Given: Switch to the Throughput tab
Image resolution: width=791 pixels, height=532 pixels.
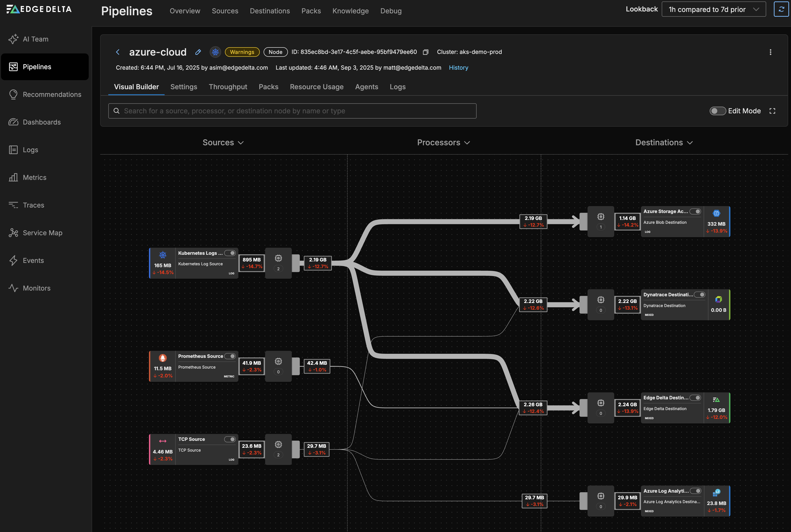Looking at the screenshot, I should tap(228, 87).
